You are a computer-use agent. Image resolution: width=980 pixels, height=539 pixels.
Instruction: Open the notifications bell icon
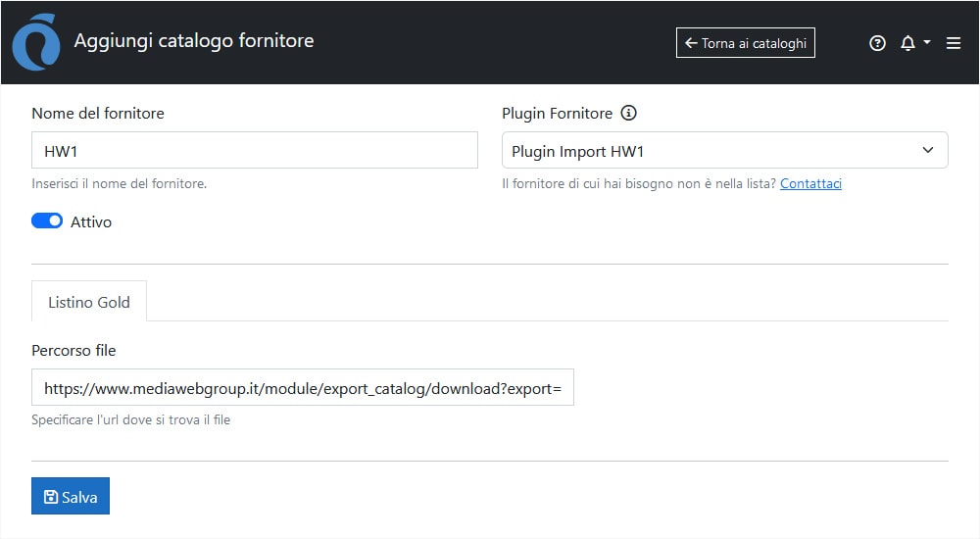907,43
